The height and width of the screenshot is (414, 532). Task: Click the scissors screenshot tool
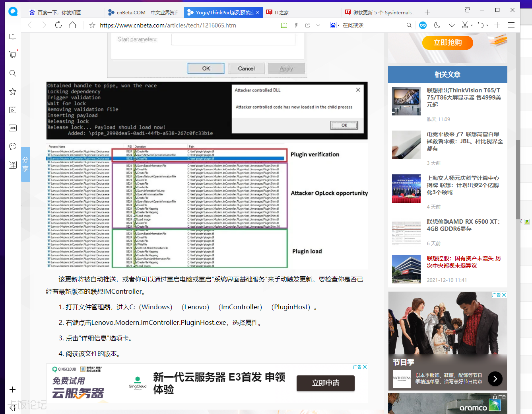[465, 25]
